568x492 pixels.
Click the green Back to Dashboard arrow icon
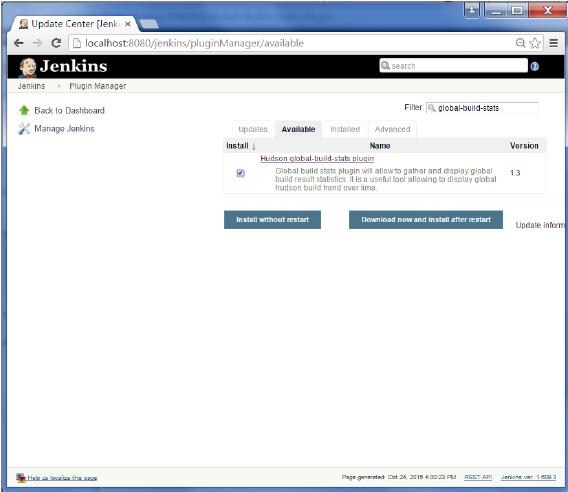(24, 110)
